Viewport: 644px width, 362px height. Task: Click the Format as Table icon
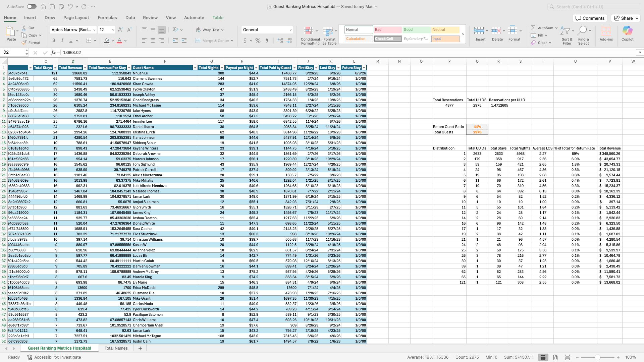tap(327, 31)
